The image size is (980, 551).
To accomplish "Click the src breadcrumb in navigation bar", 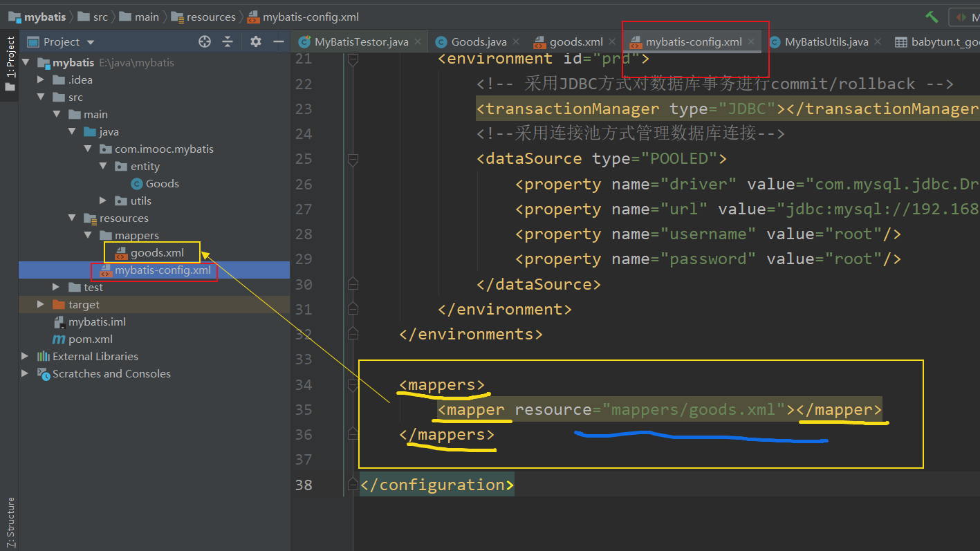I will 93,17.
